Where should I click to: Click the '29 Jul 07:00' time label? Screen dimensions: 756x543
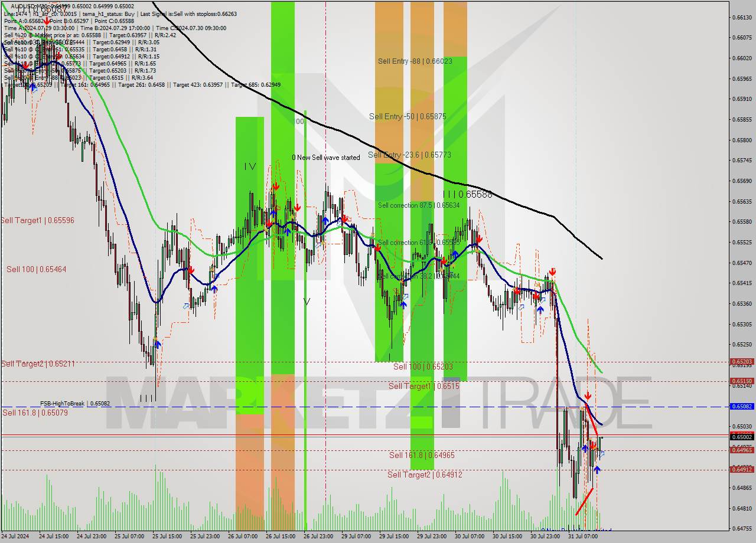(356, 537)
